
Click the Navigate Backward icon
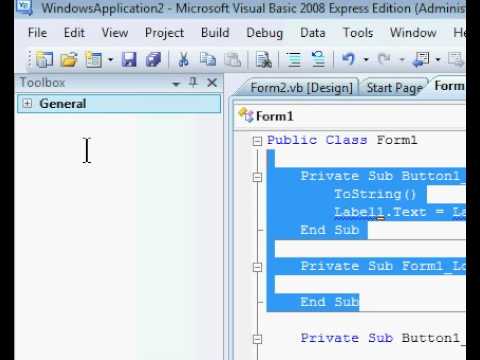[421, 60]
